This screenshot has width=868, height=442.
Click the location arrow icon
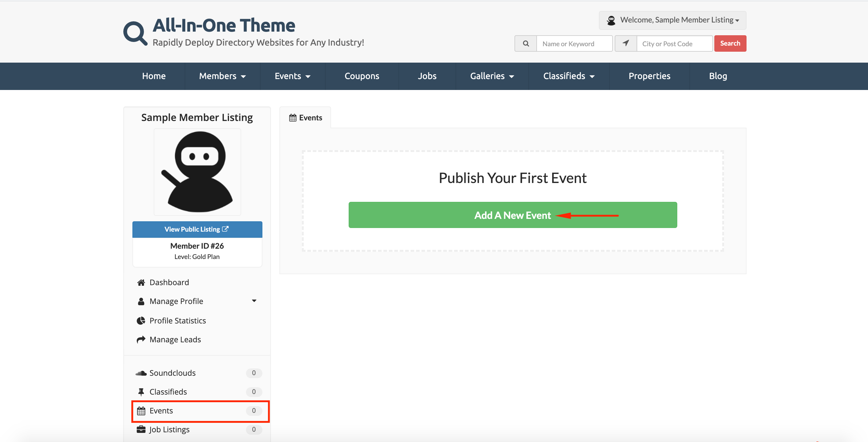coord(626,43)
